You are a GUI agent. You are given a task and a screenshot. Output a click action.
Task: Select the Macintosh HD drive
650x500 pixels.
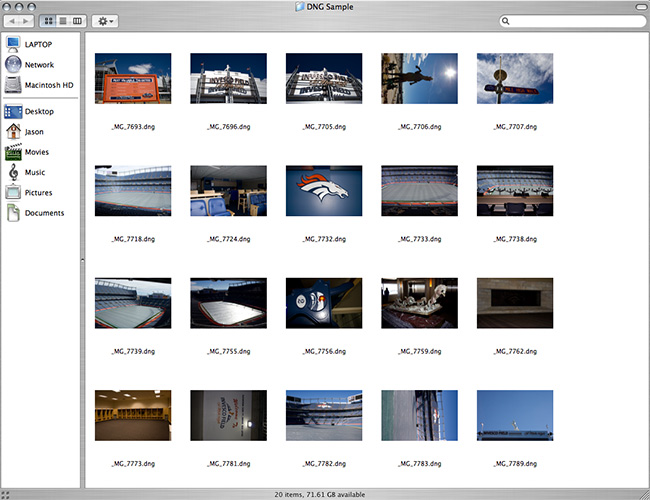[x=48, y=85]
